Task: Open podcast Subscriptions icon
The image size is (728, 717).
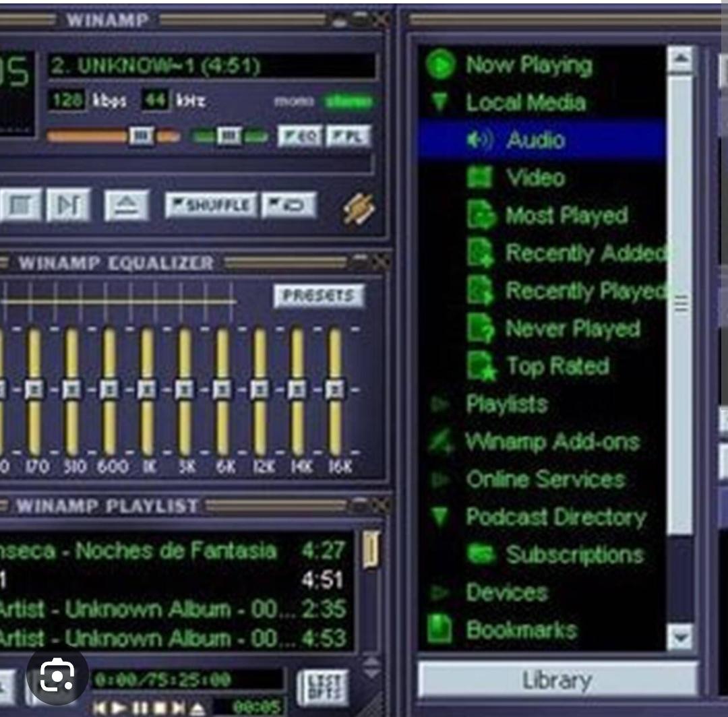Action: coord(481,555)
